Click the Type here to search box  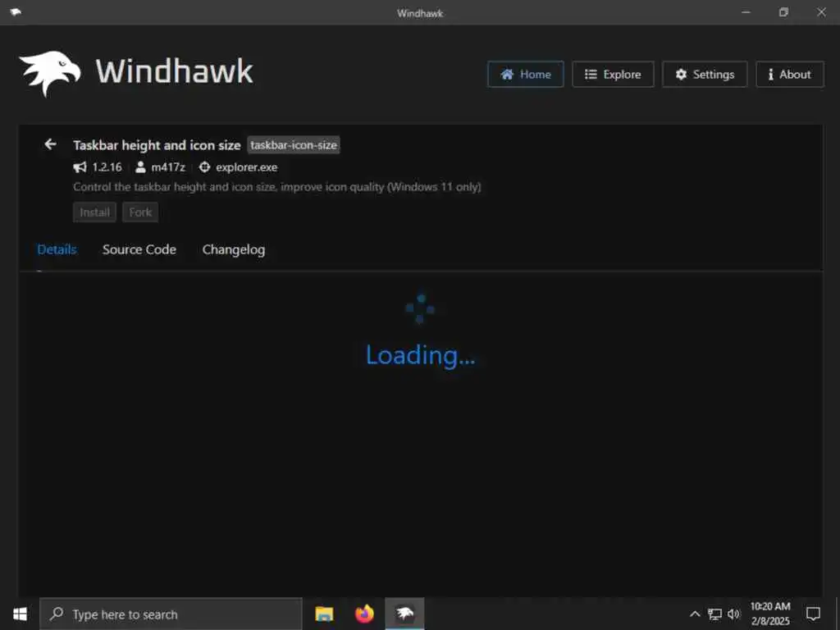(x=171, y=614)
